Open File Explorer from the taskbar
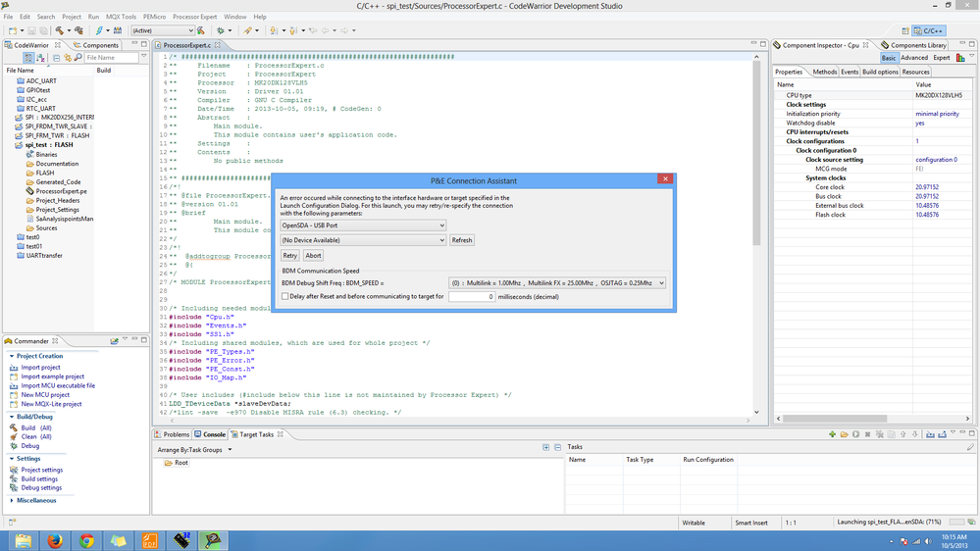Image resolution: width=980 pixels, height=551 pixels. tap(24, 540)
